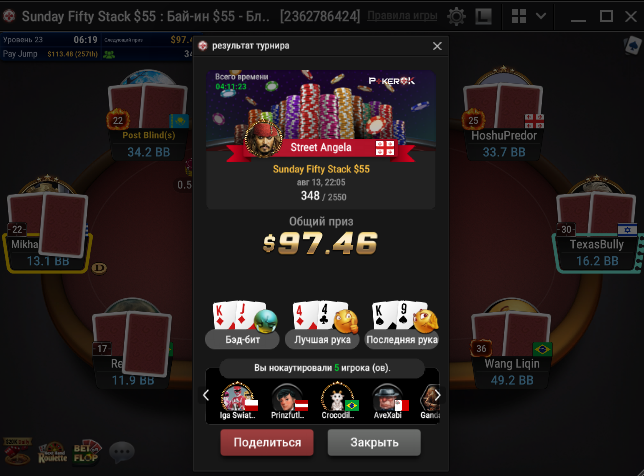Open the four-square table grid view
The height and width of the screenshot is (476, 644).
point(519,16)
